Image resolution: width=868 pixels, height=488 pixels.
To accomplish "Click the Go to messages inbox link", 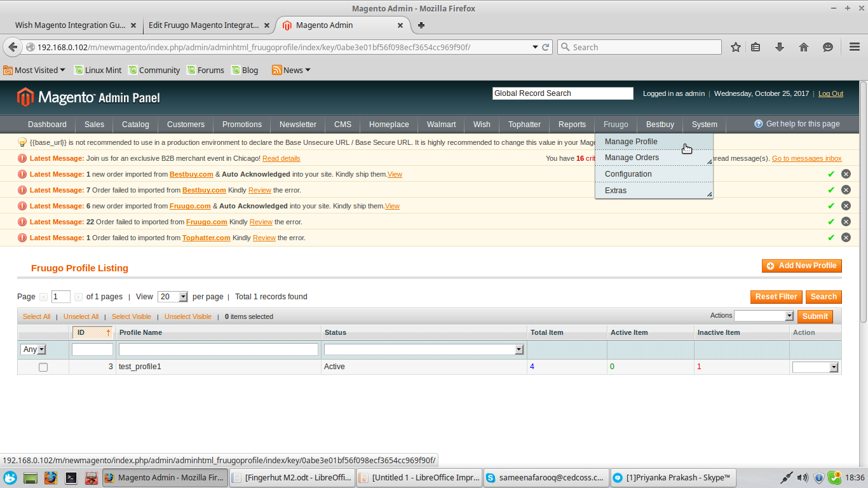I will point(806,158).
